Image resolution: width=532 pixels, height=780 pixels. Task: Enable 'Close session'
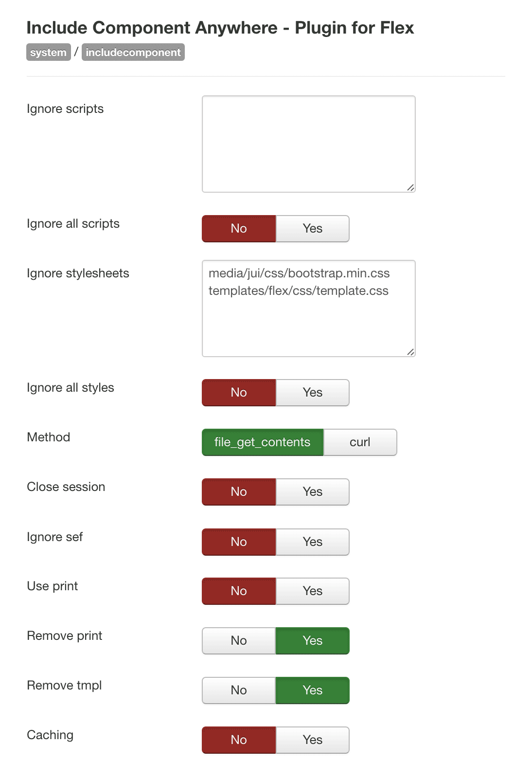coord(312,492)
